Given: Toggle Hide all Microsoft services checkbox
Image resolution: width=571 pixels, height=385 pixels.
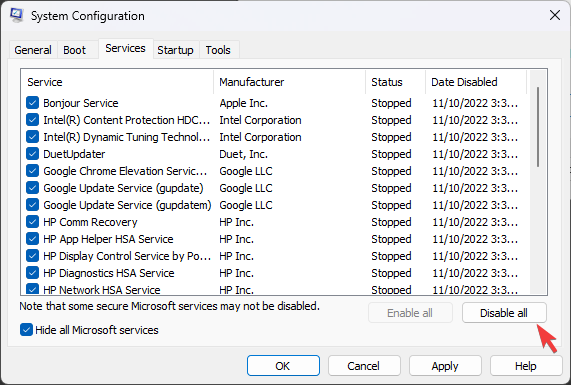Looking at the screenshot, I should click(26, 330).
